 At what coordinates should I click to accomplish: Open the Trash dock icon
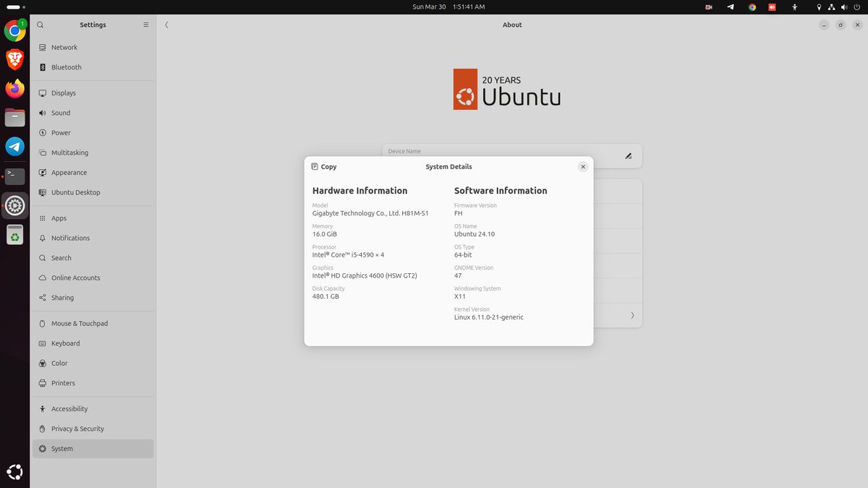[15, 235]
